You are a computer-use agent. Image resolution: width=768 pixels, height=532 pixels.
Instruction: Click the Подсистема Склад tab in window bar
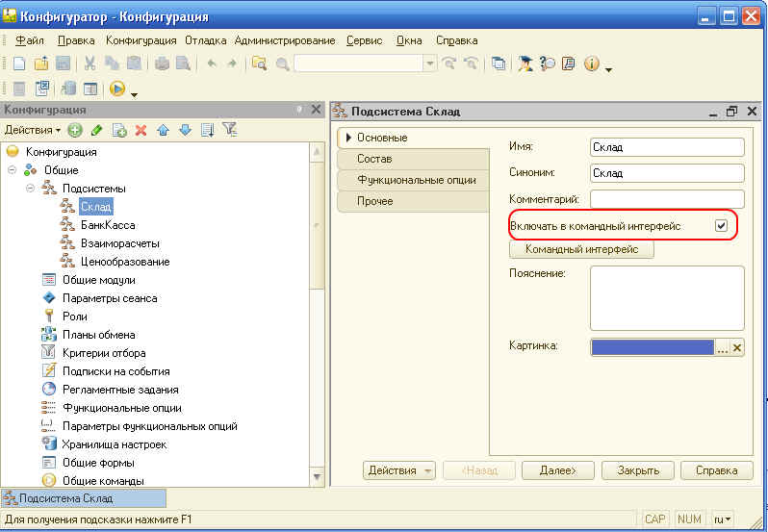pyautogui.click(x=84, y=498)
